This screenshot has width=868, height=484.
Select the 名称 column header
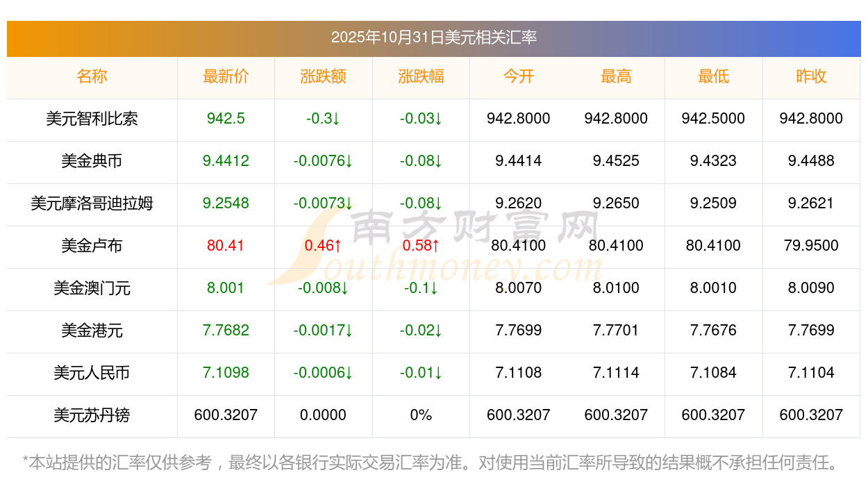coord(92,76)
